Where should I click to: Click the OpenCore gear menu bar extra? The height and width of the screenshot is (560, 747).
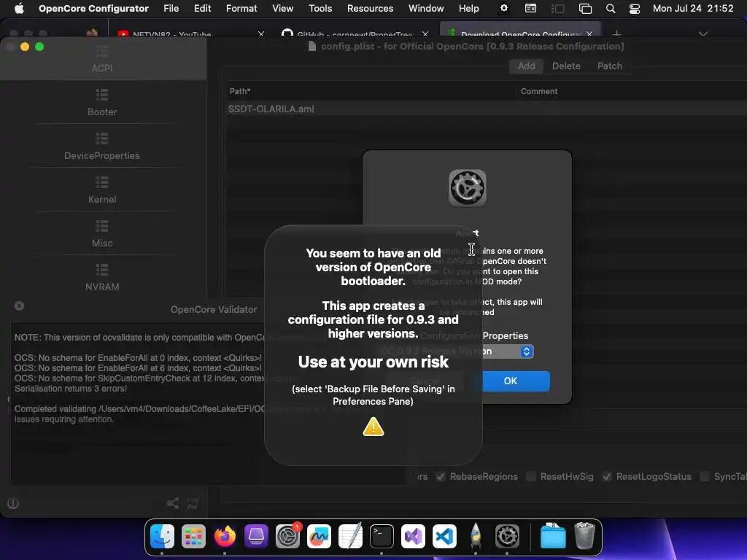[503, 8]
